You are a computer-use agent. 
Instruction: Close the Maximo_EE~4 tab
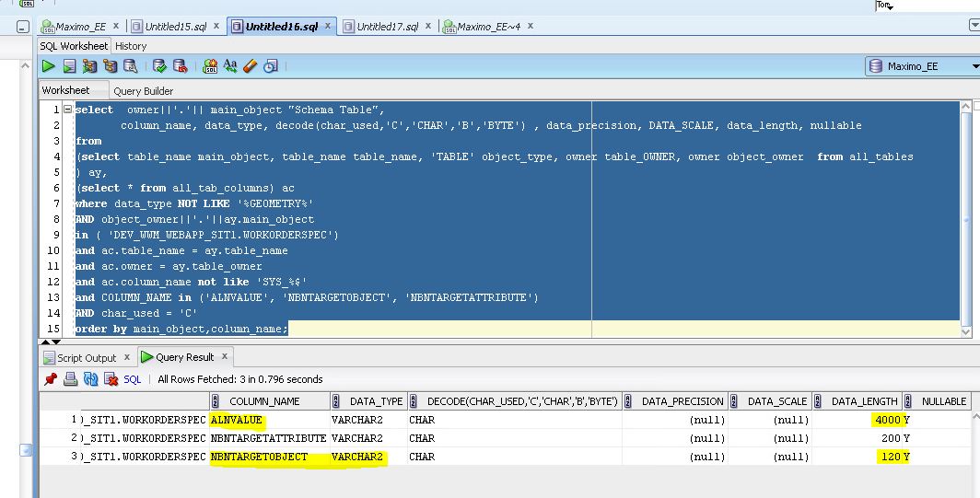(530, 26)
